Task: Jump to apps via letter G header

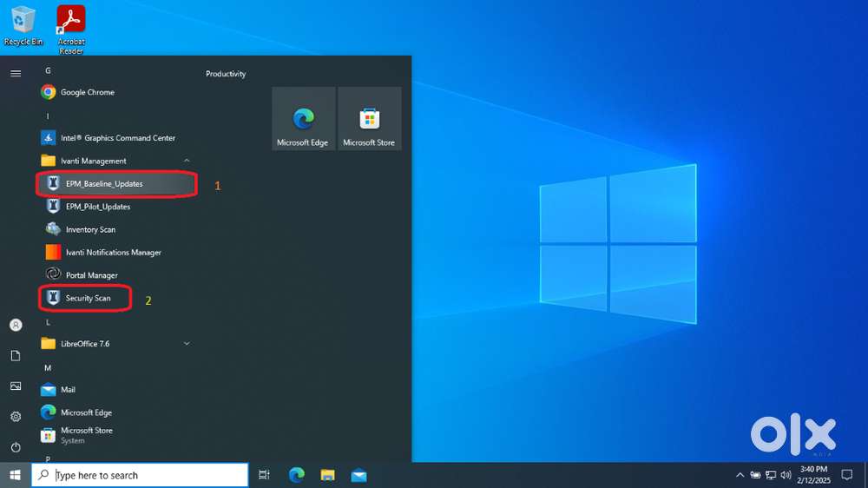Action: pyautogui.click(x=48, y=70)
